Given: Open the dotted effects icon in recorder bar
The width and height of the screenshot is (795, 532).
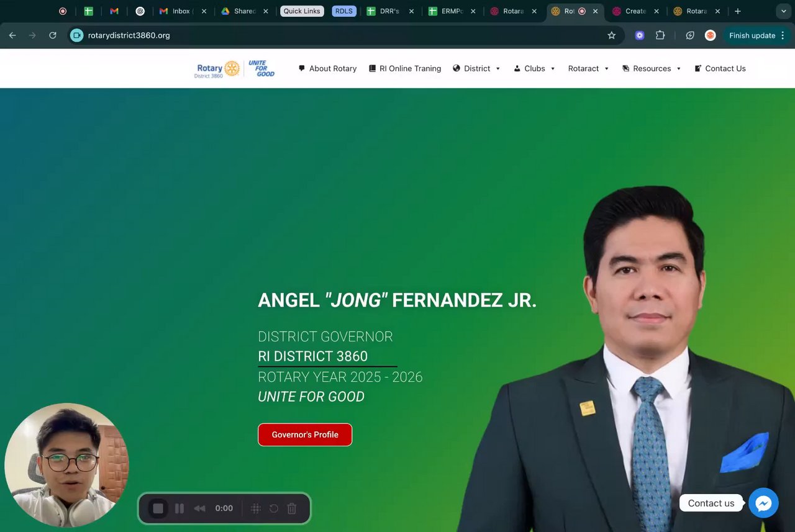Looking at the screenshot, I should (255, 508).
